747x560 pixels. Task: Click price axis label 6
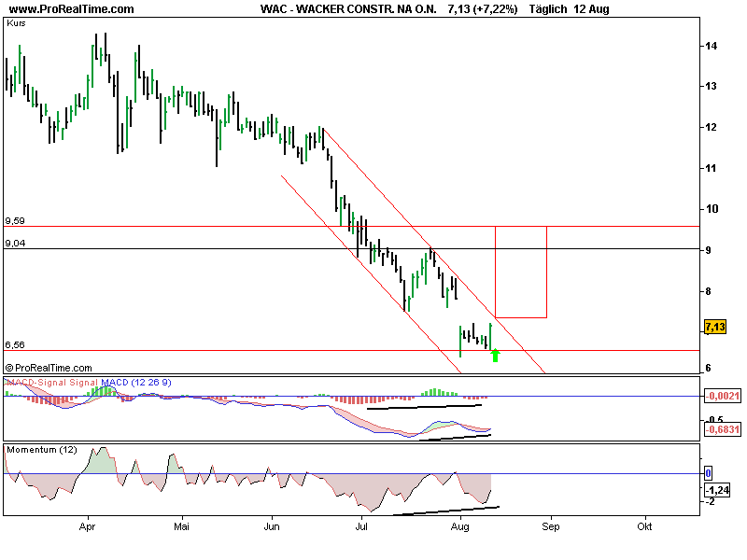point(709,368)
